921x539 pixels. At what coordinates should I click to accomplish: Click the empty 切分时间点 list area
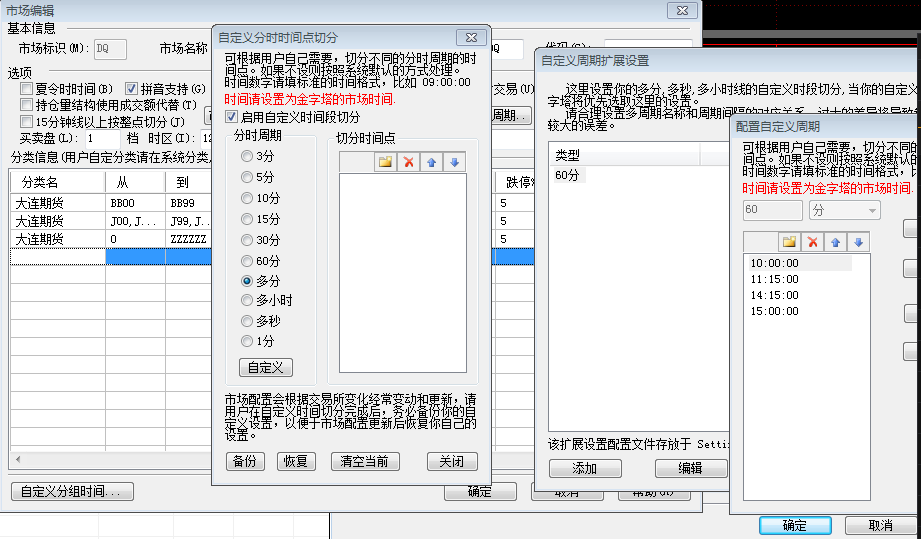pos(403,273)
